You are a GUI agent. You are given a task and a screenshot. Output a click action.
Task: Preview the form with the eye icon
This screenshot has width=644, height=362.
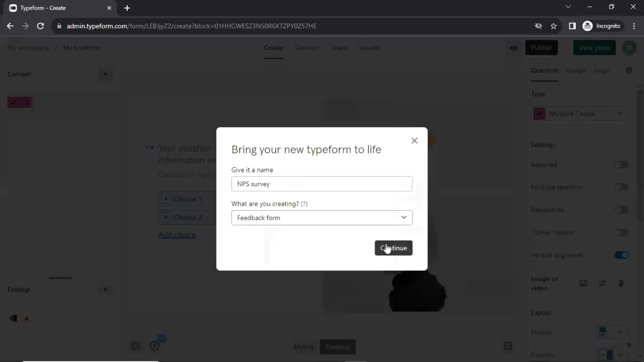coord(514,48)
